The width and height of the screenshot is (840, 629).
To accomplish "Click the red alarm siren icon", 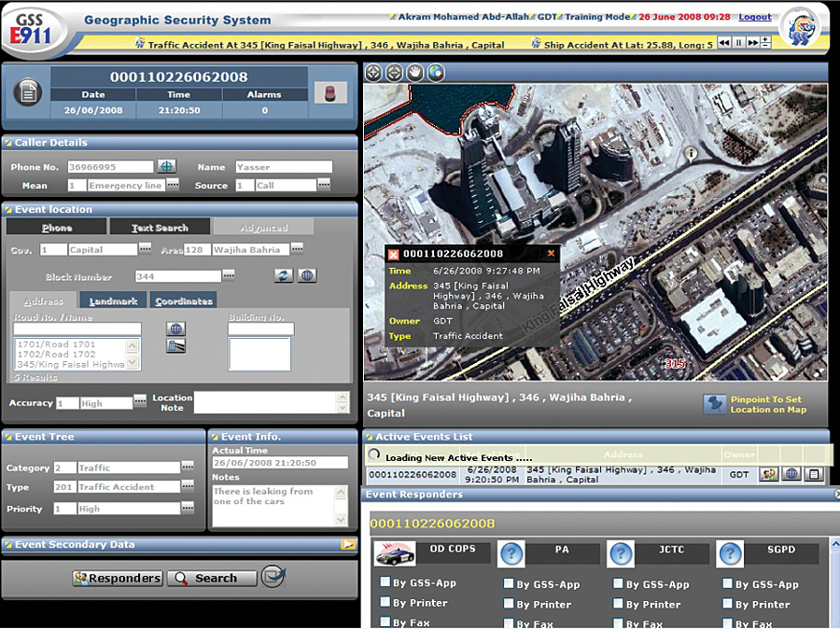I will pyautogui.click(x=330, y=92).
